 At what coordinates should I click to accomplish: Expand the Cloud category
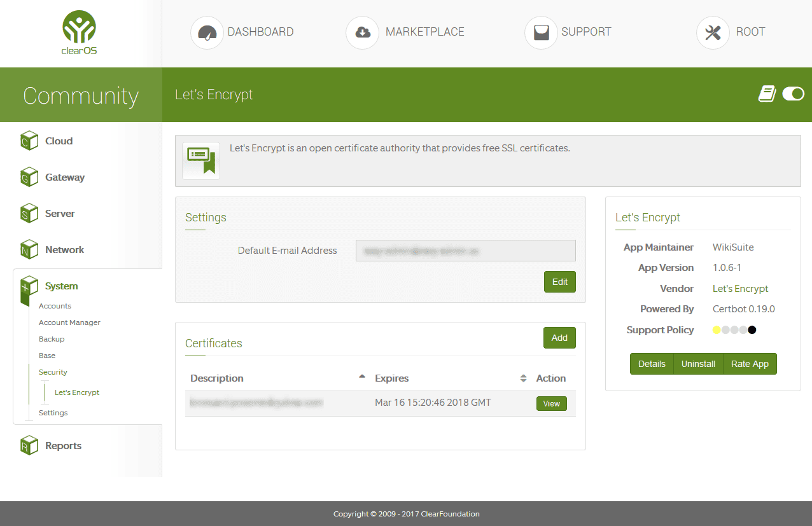pyautogui.click(x=59, y=141)
